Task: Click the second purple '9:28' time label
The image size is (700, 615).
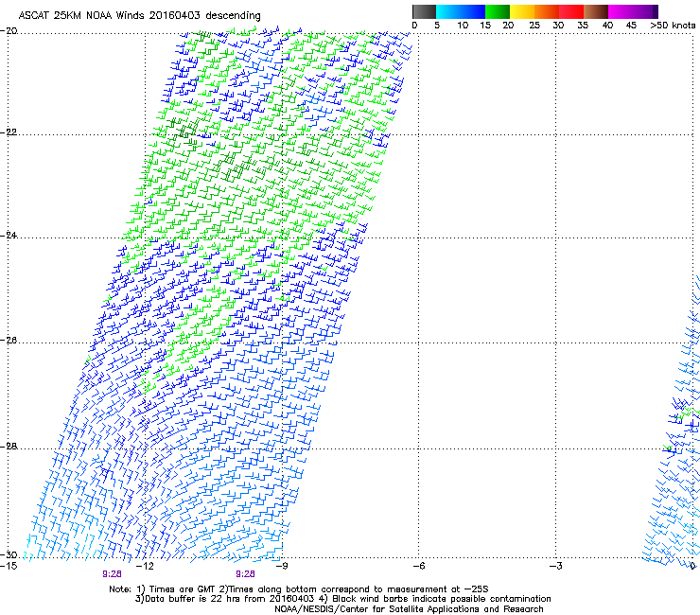Action: [x=245, y=574]
